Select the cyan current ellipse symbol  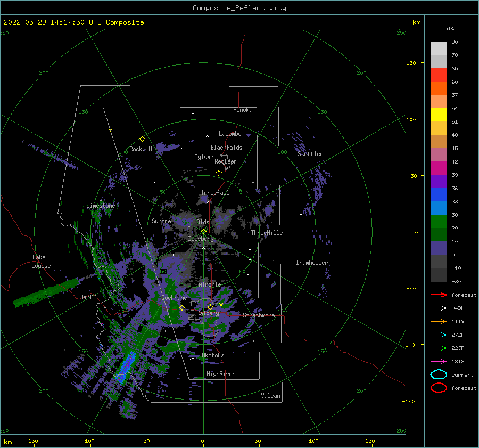[x=439, y=374]
